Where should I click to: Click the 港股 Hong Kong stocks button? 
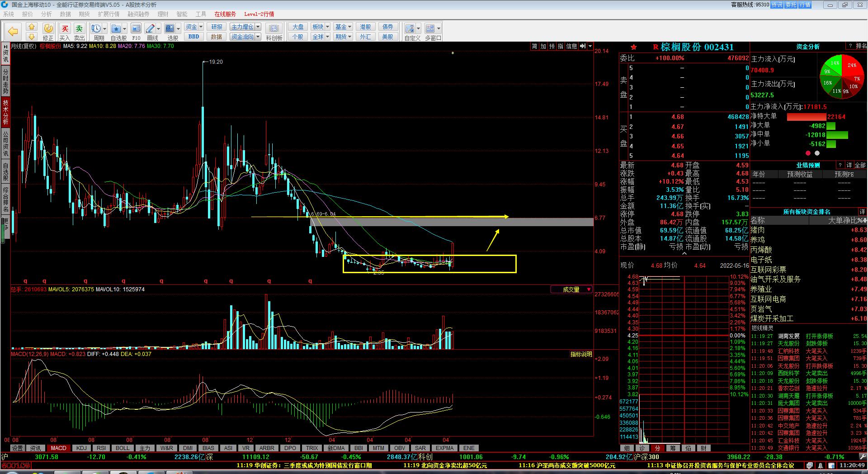coord(365,27)
